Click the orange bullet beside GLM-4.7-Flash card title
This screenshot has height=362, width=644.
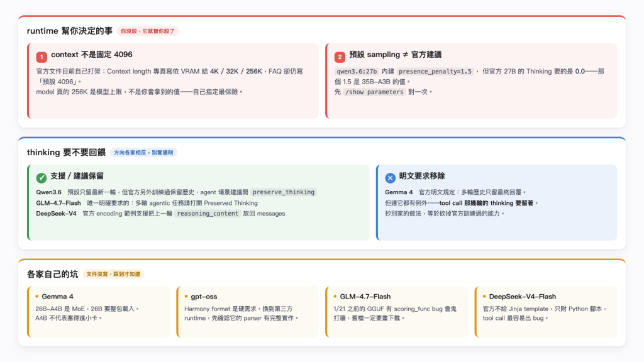[335, 297]
